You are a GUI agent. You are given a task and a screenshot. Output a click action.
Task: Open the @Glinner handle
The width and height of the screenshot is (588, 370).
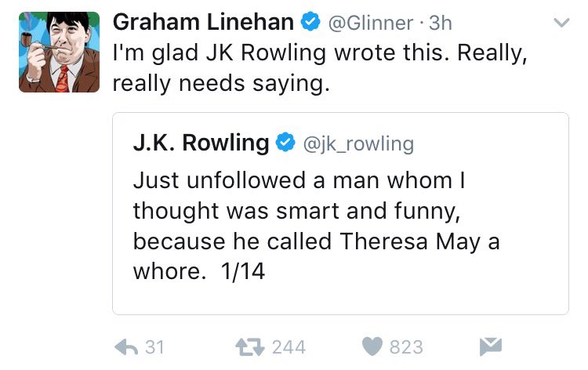point(371,24)
